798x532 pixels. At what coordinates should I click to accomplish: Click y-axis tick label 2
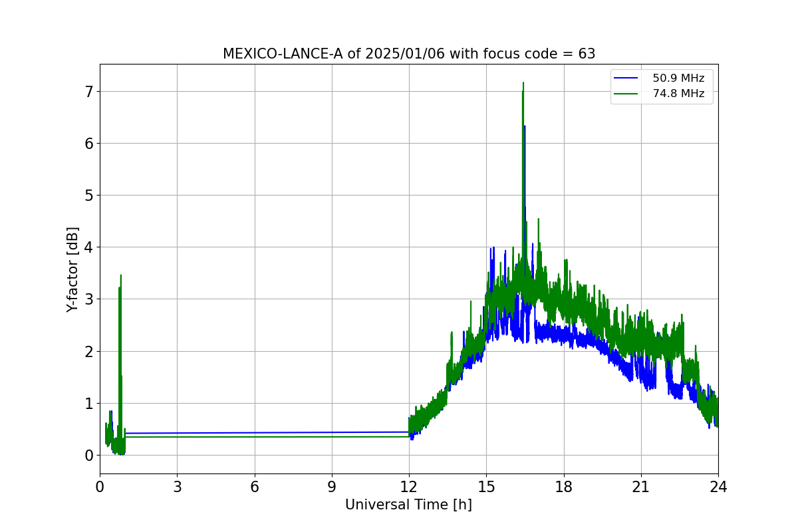point(88,351)
